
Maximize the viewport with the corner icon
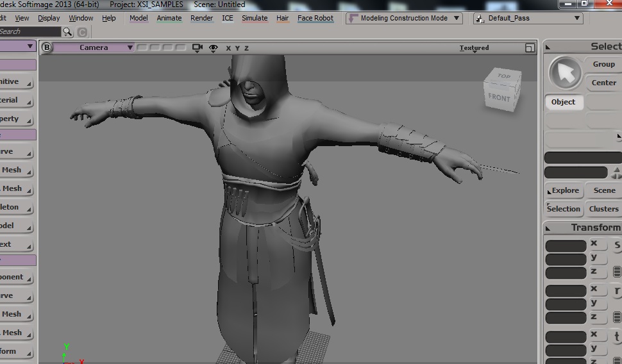click(x=530, y=48)
